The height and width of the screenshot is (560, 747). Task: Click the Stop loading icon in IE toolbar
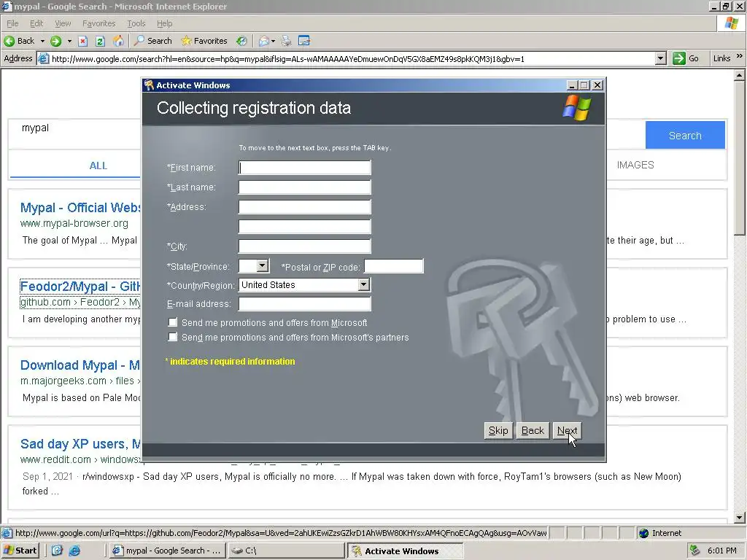coord(82,41)
